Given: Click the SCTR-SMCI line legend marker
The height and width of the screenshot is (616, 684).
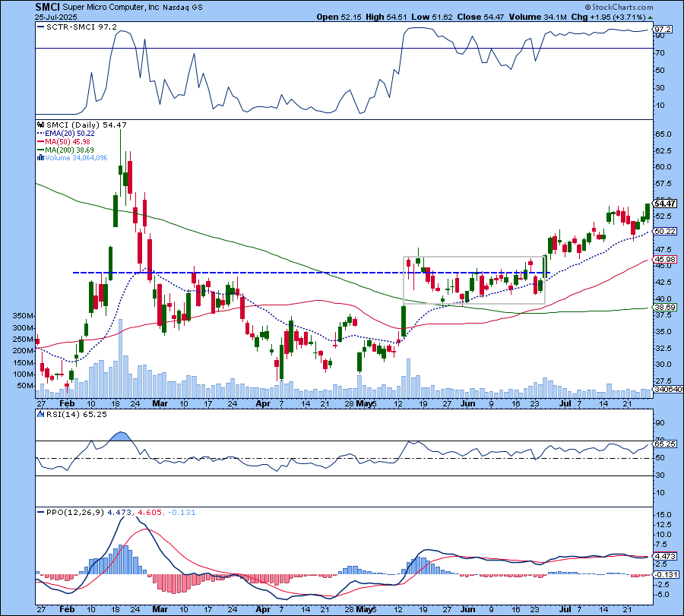Looking at the screenshot, I should 39,28.
